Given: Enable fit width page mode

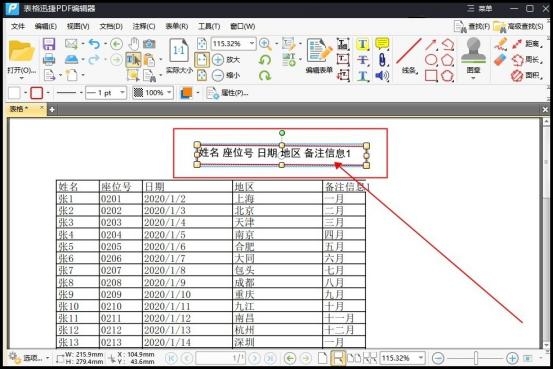Looking at the screenshot, I should pyautogui.click(x=202, y=60).
